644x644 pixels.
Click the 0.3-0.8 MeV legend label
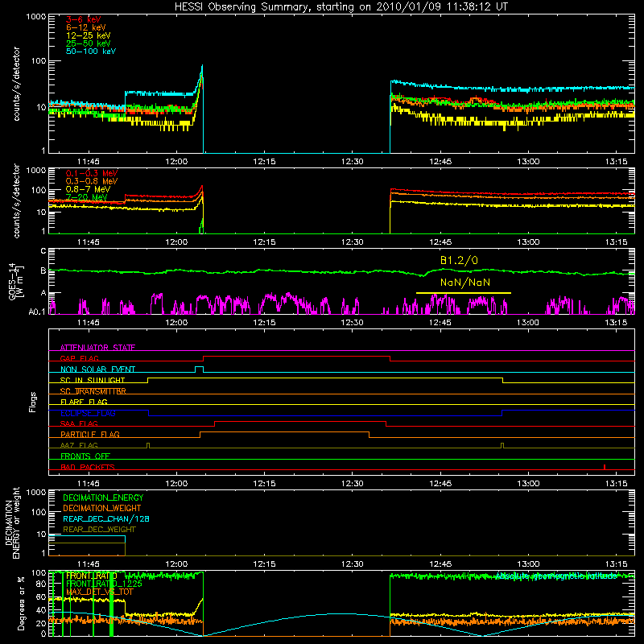pos(92,181)
